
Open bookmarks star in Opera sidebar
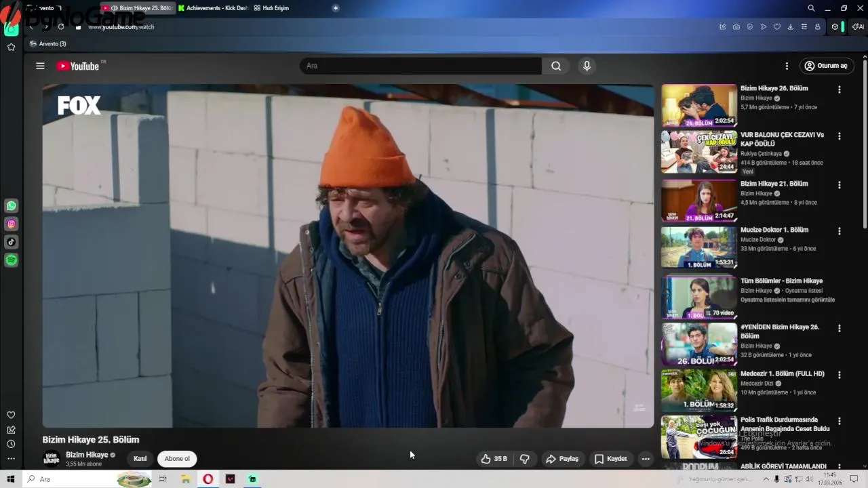tap(11, 47)
